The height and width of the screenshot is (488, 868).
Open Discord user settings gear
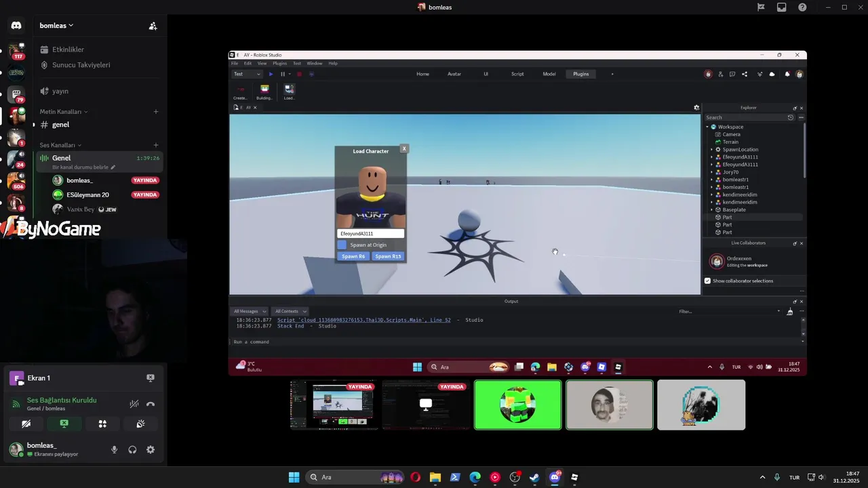coord(151,449)
